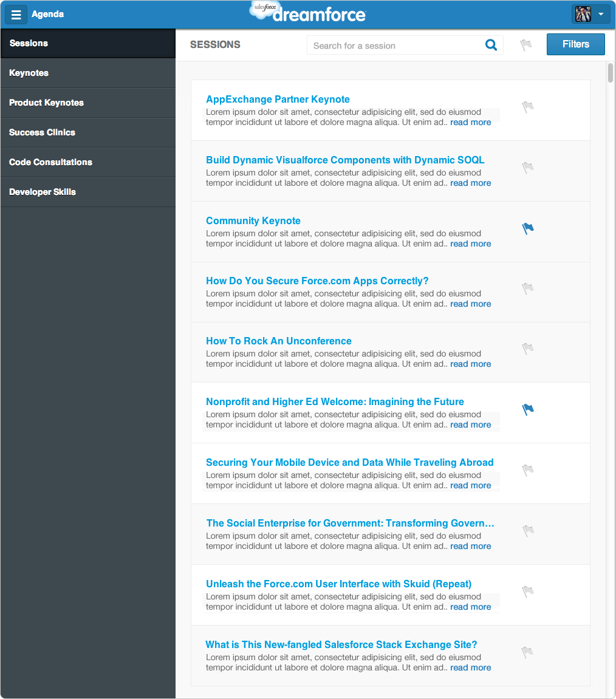Flag The Social Enterprise for Government session
This screenshot has width=616, height=699.
pyautogui.click(x=528, y=531)
